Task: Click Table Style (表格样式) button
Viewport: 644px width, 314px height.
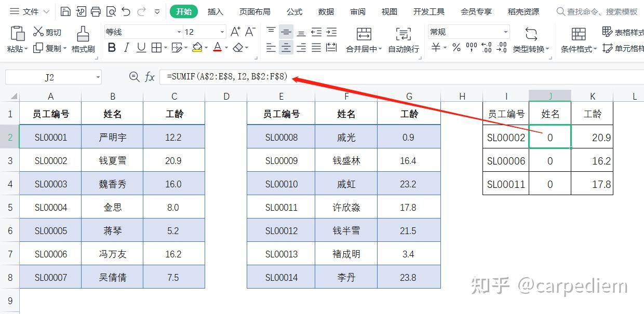Action: tap(623, 32)
